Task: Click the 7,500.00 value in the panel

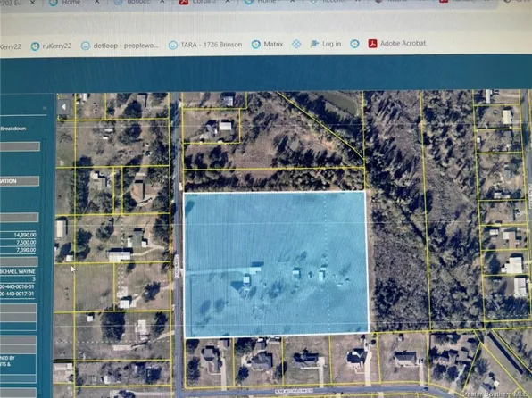Action: pyautogui.click(x=26, y=242)
